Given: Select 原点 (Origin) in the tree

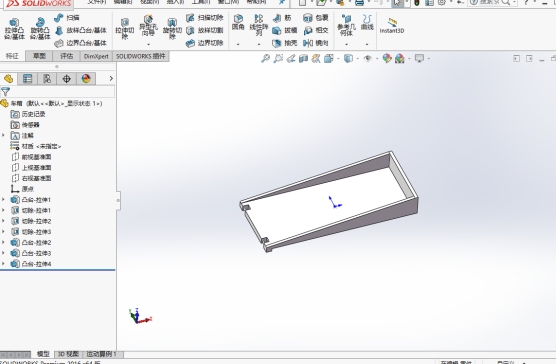Looking at the screenshot, I should pos(22,189).
